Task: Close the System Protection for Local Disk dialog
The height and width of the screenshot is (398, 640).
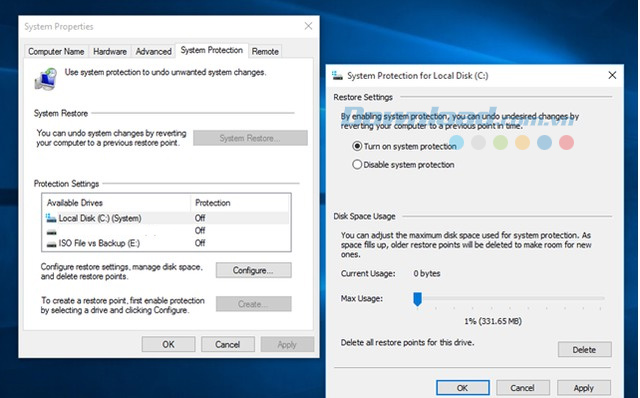Action: click(612, 75)
